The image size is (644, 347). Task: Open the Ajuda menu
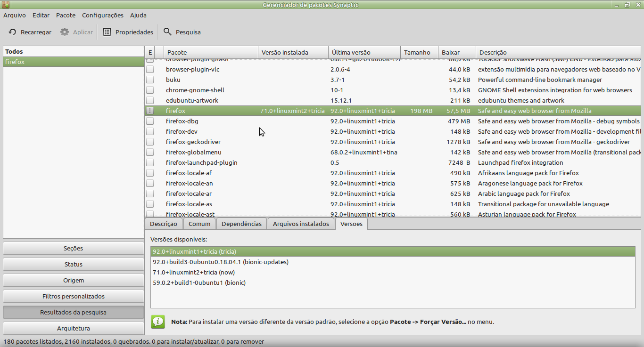138,15
